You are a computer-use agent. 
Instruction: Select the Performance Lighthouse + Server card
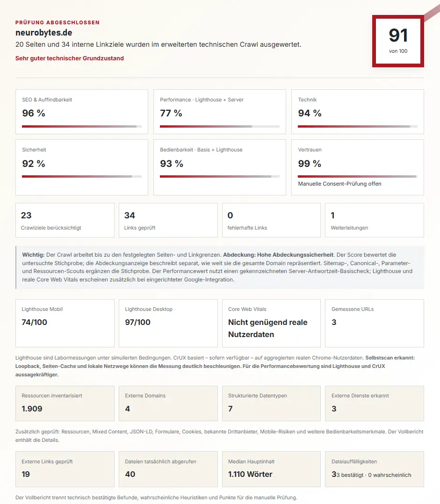click(219, 112)
